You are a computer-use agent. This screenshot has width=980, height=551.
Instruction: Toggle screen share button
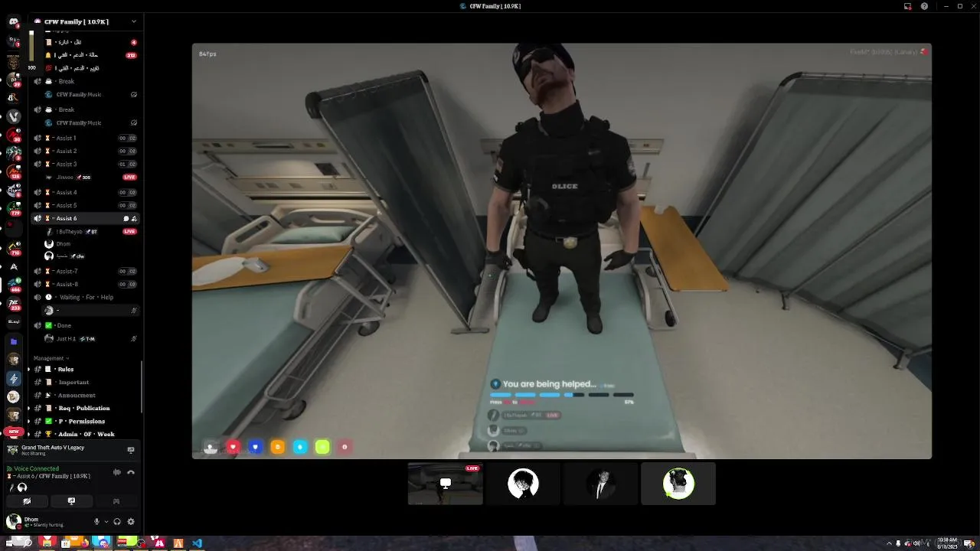pyautogui.click(x=71, y=501)
